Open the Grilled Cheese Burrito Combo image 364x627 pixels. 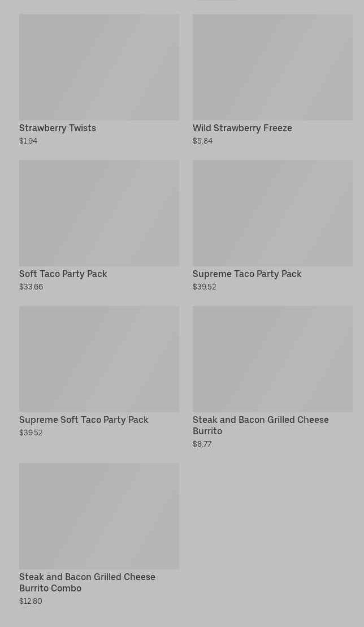coord(99,516)
